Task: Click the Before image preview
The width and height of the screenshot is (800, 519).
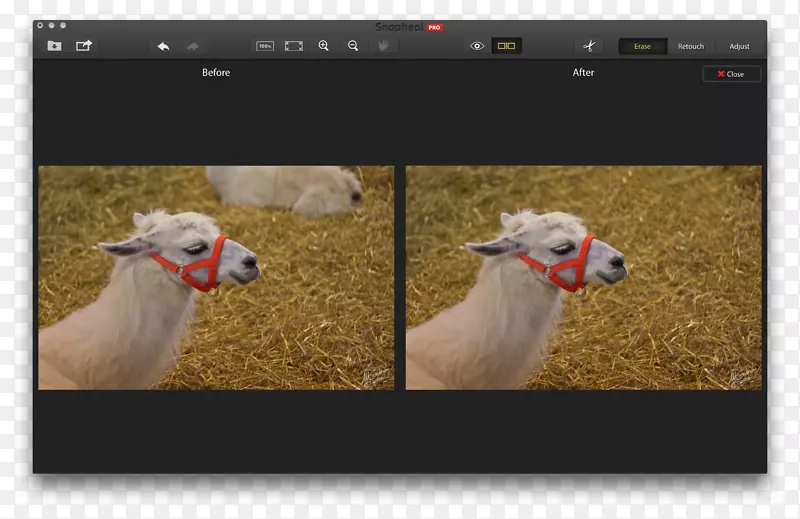Action: [216, 277]
